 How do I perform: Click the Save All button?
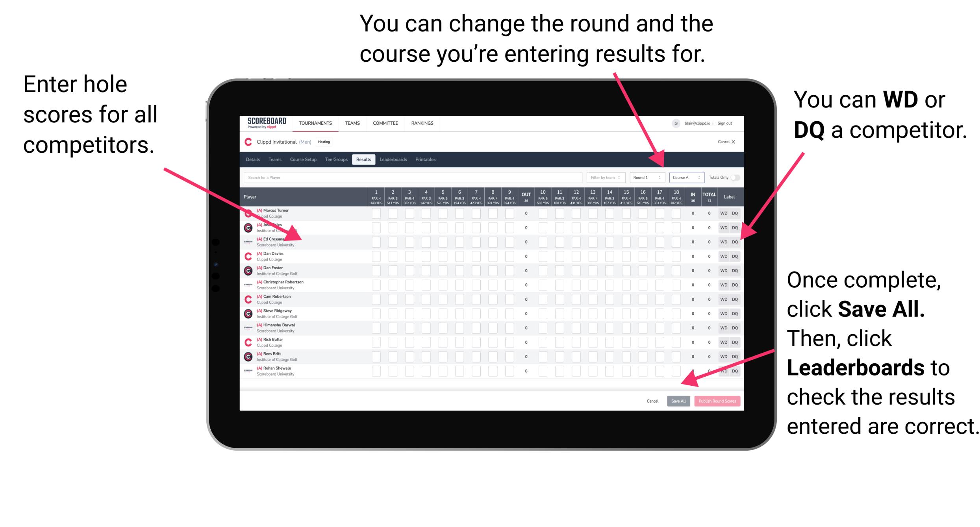click(x=678, y=401)
